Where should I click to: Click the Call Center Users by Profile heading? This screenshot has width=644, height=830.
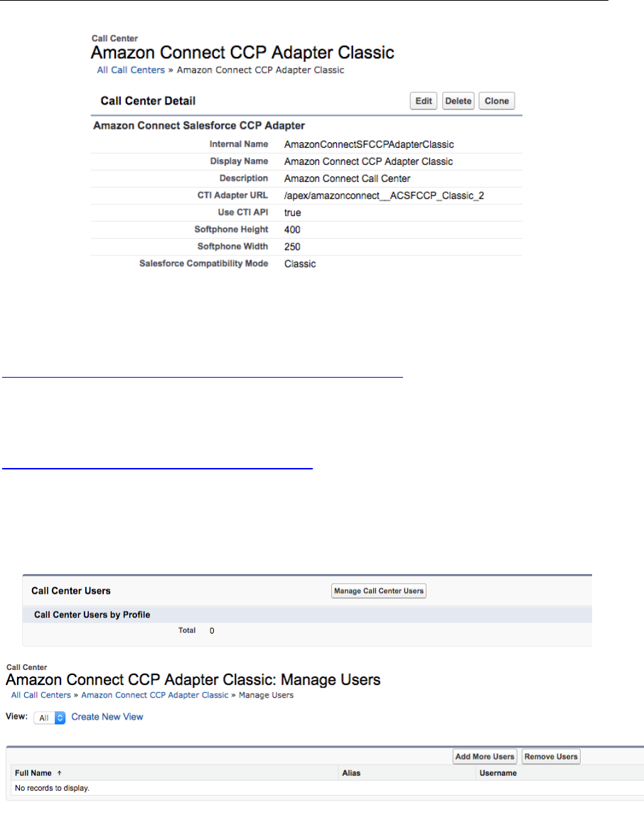pos(92,614)
